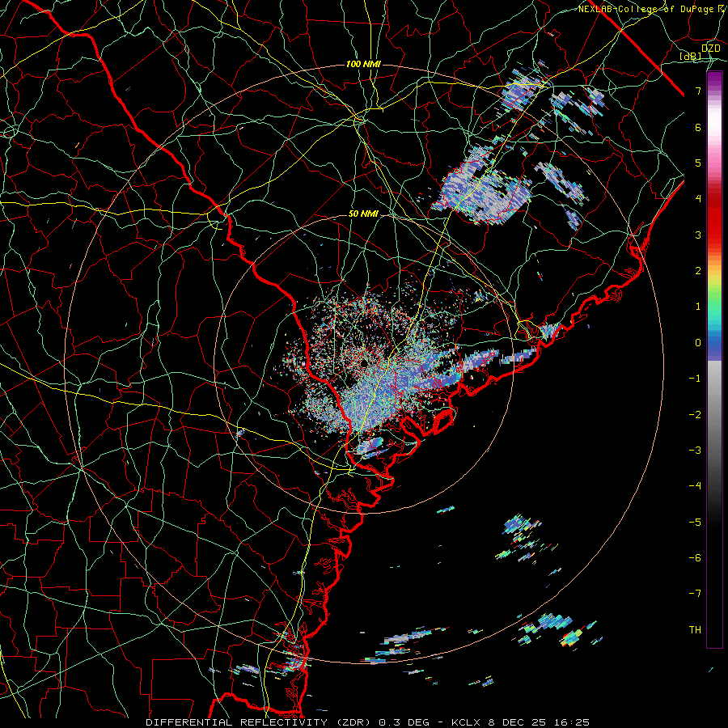Viewport: 728px width, 728px height.
Task: Click the KCLX radar site at the rings' center
Action: tap(365, 362)
